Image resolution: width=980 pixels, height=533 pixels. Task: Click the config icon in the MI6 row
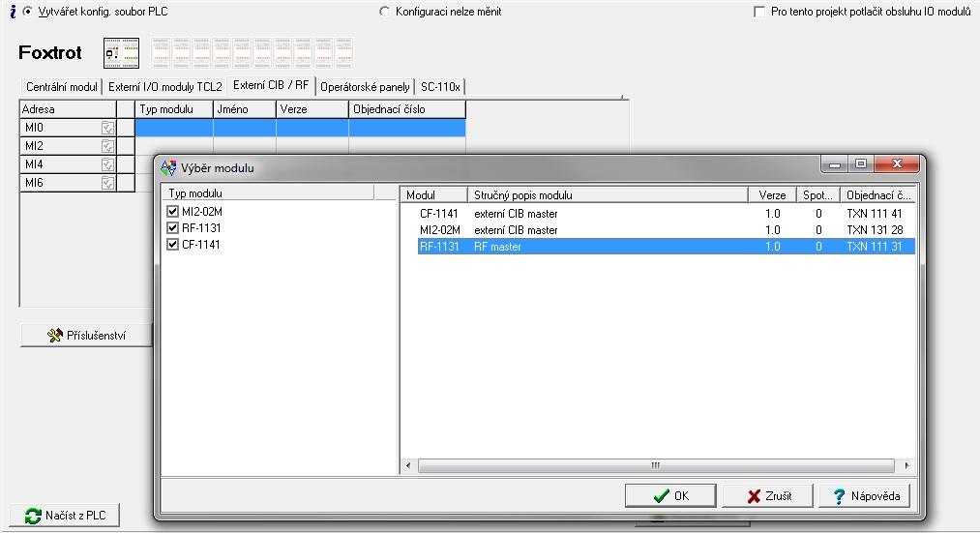[x=107, y=183]
